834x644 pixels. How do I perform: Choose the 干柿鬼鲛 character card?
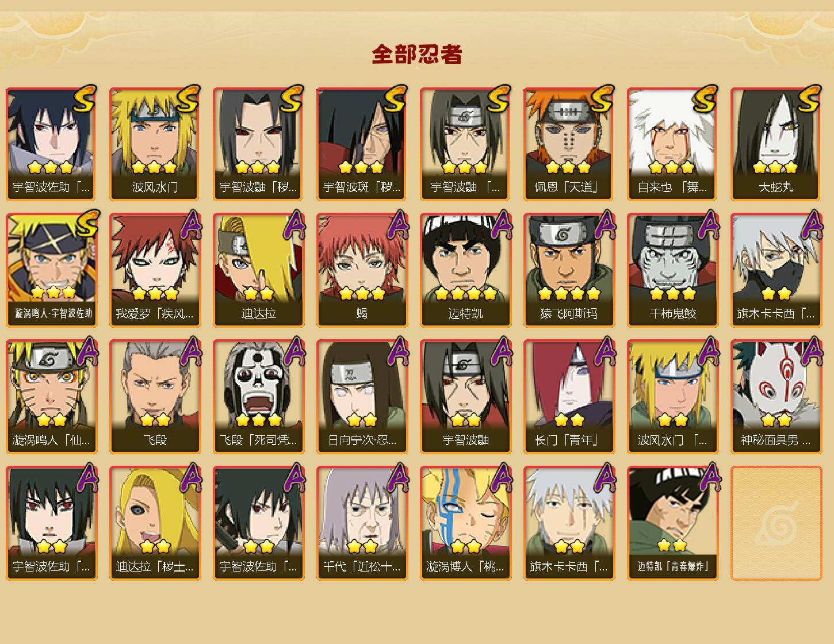click(x=672, y=270)
